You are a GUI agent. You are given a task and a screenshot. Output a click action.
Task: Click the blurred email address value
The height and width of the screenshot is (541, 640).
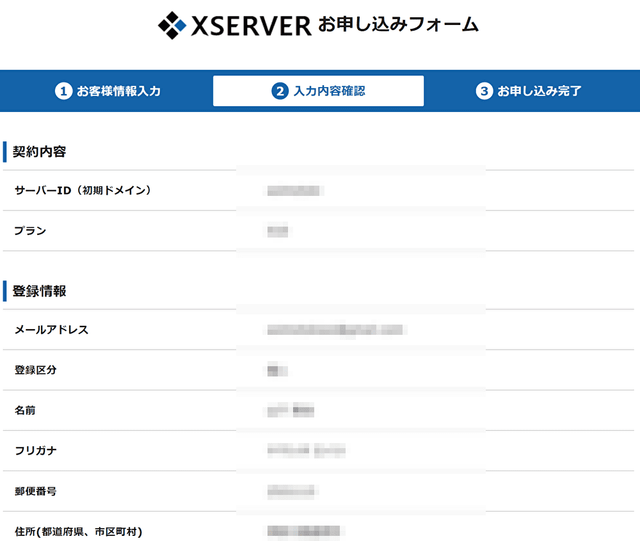(x=336, y=330)
